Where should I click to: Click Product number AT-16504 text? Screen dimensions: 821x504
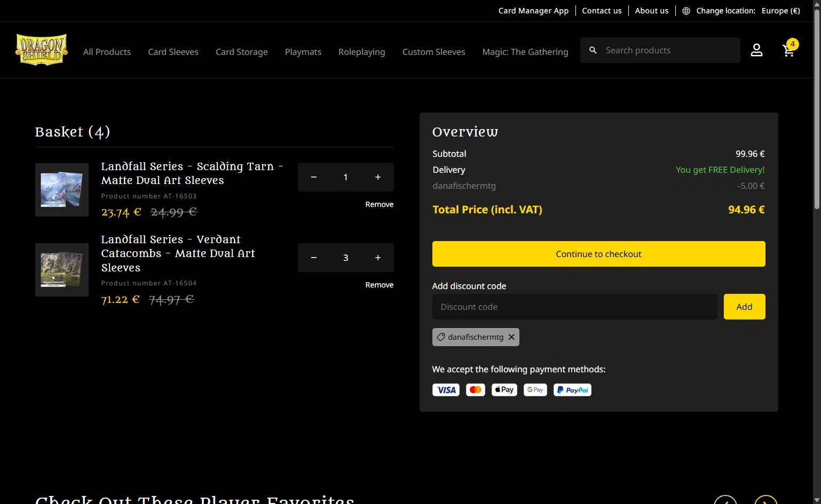[149, 283]
